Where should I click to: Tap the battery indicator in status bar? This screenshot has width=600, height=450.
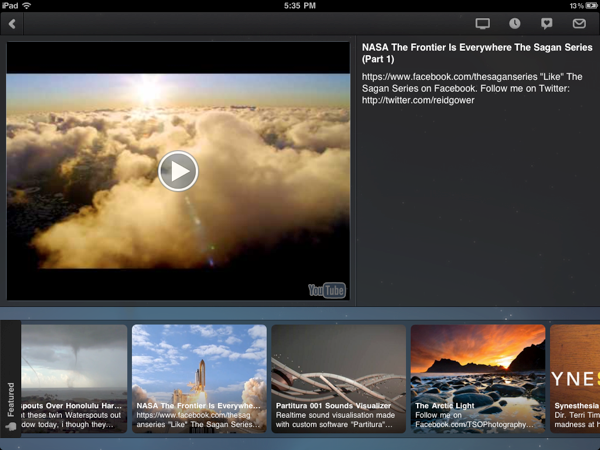click(x=591, y=5)
